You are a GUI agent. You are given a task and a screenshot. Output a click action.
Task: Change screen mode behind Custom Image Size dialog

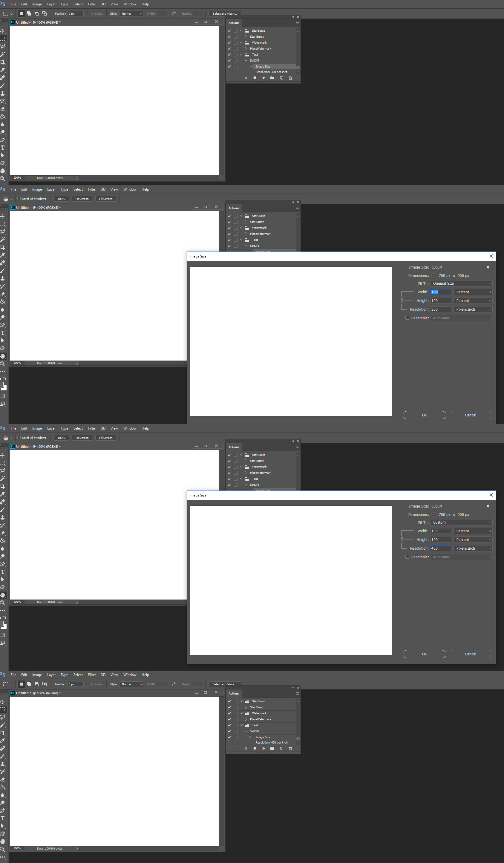tap(3, 643)
